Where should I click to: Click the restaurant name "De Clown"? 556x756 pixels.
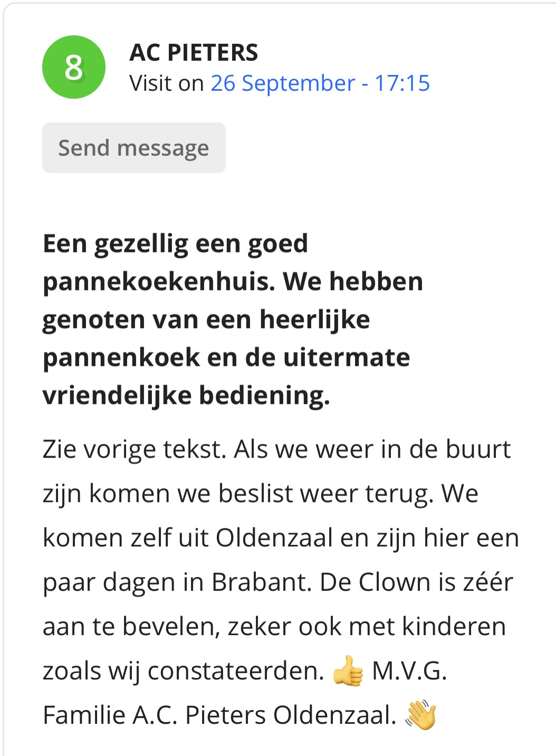click(x=375, y=582)
